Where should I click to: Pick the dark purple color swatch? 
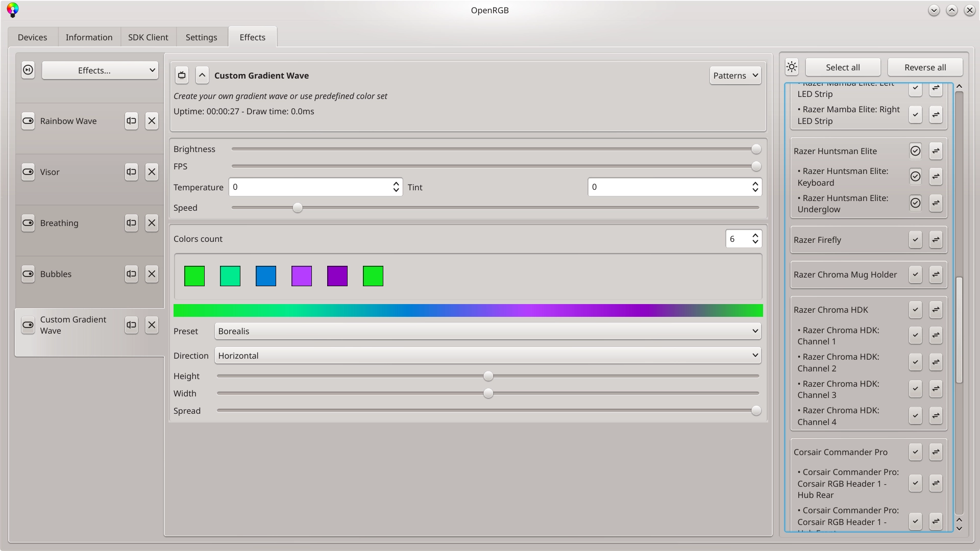point(337,276)
